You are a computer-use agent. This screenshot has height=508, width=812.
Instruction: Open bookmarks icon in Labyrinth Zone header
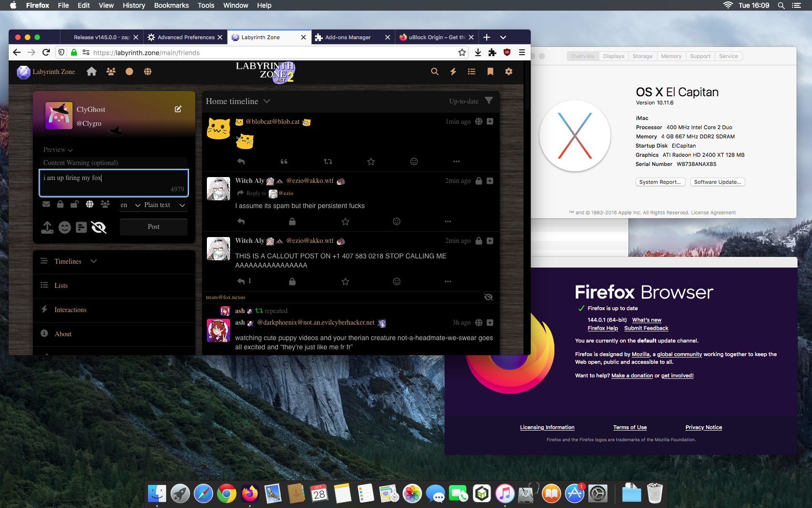pyautogui.click(x=490, y=72)
